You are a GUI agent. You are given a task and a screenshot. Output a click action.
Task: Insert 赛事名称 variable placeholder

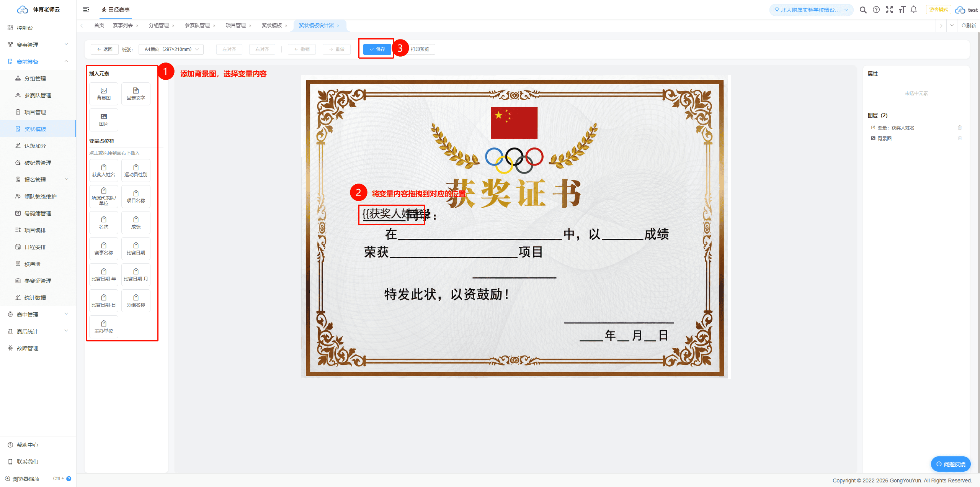click(x=104, y=249)
